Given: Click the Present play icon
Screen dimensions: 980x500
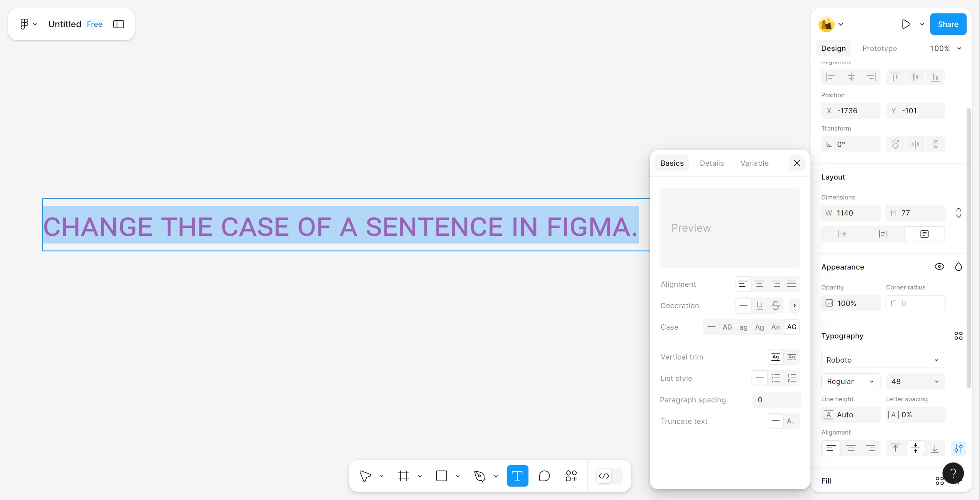Looking at the screenshot, I should 906,24.
